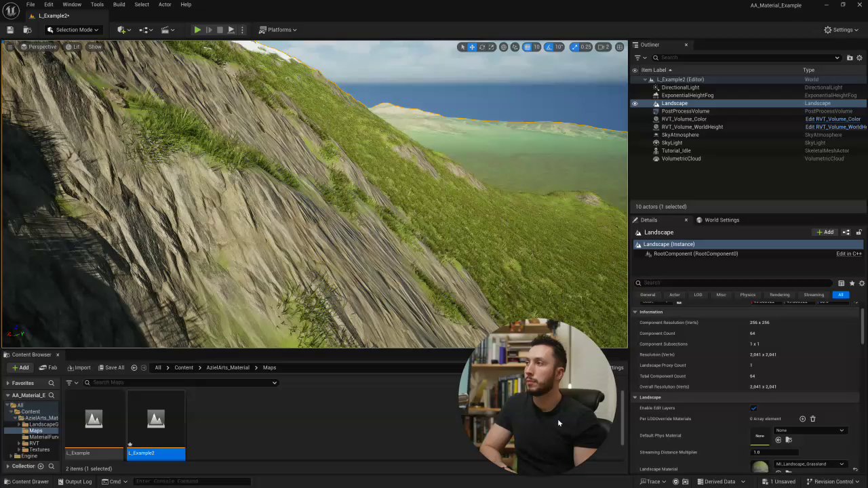Open Details property matrix table icon

pyautogui.click(x=841, y=283)
